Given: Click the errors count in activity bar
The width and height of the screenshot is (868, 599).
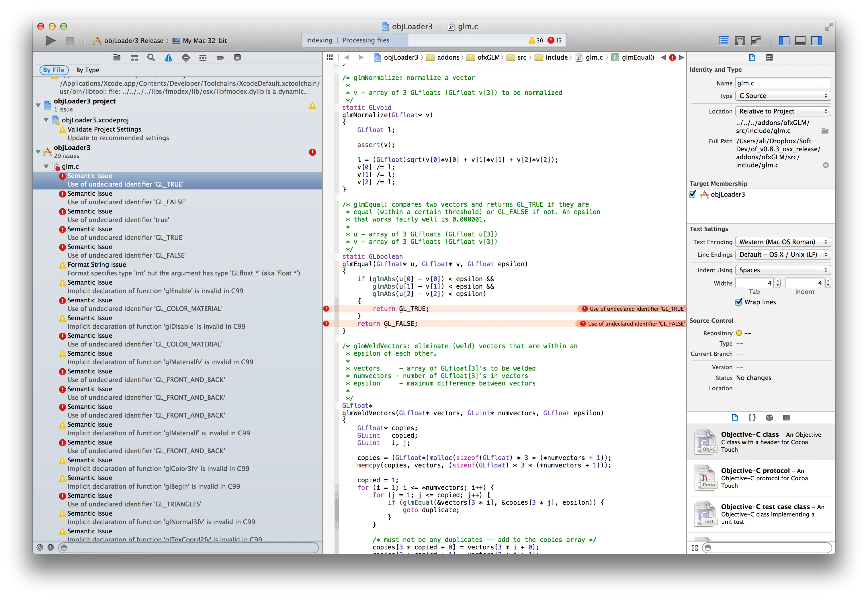Looking at the screenshot, I should pos(554,40).
